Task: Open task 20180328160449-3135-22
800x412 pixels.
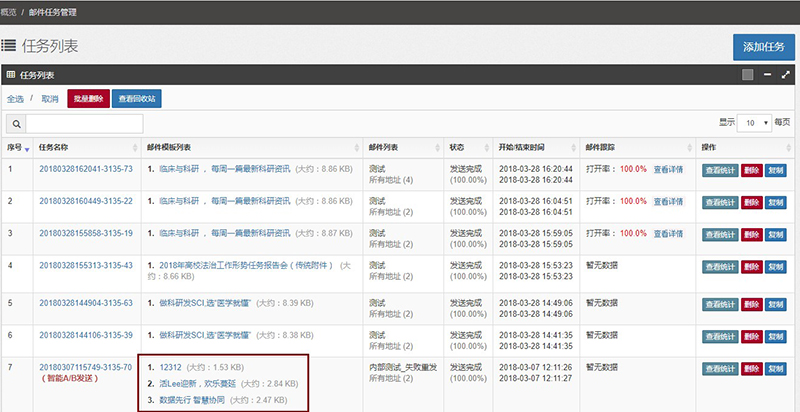Action: pyautogui.click(x=86, y=201)
